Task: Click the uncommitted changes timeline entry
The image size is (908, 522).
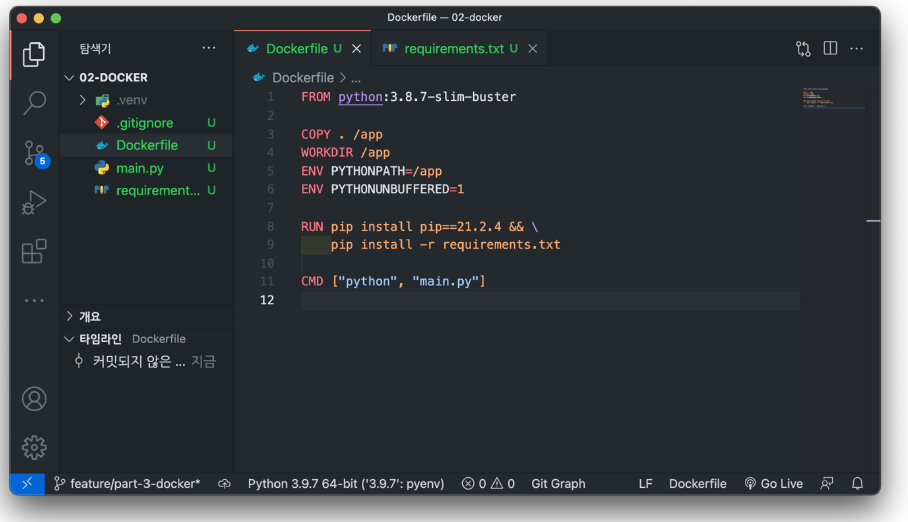Action: coord(147,362)
